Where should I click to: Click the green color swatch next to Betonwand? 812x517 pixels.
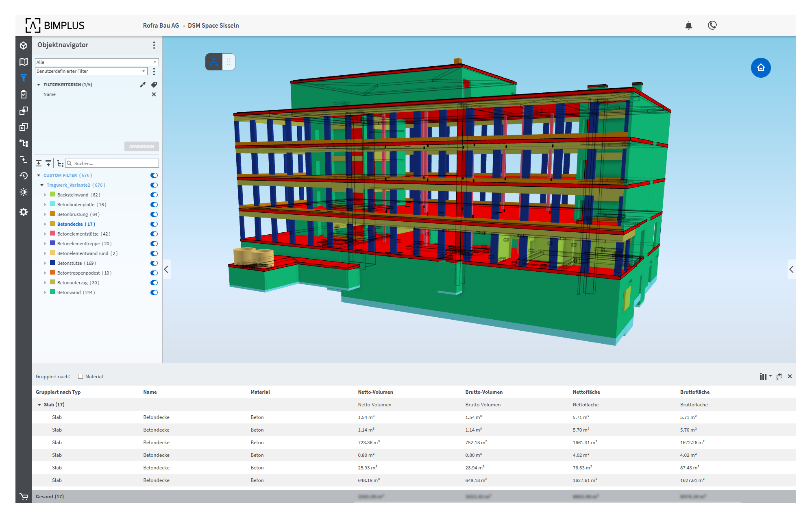pyautogui.click(x=52, y=292)
